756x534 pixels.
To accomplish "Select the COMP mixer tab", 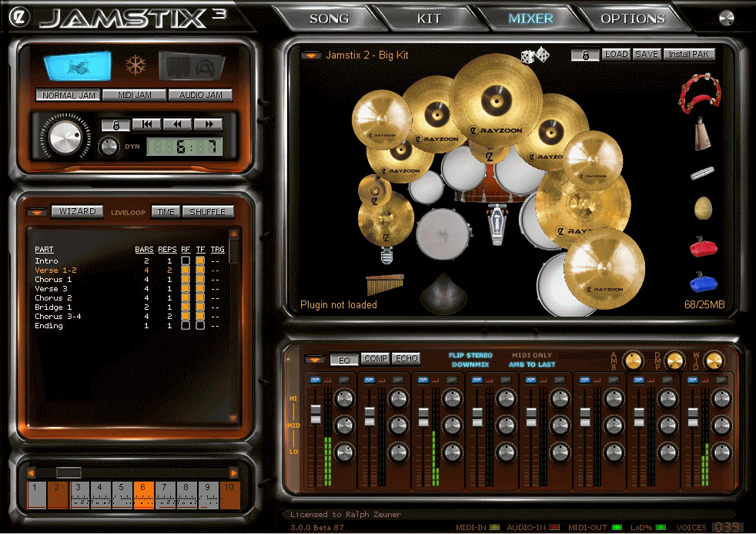I will coord(375,359).
